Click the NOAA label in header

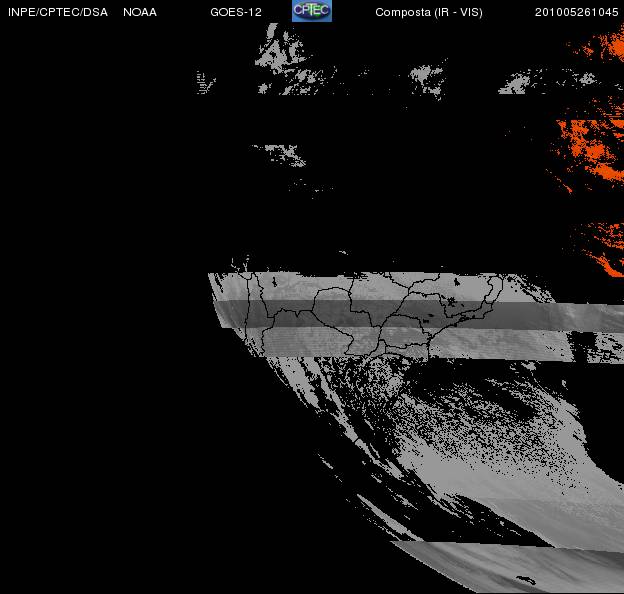[x=140, y=12]
